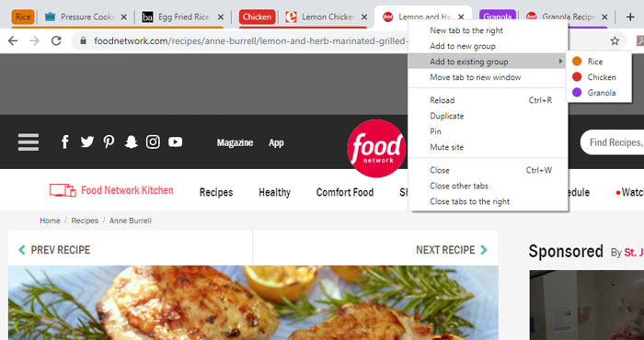The image size is (644, 340).
Task: Select Close other tabs
Action: click(488, 186)
